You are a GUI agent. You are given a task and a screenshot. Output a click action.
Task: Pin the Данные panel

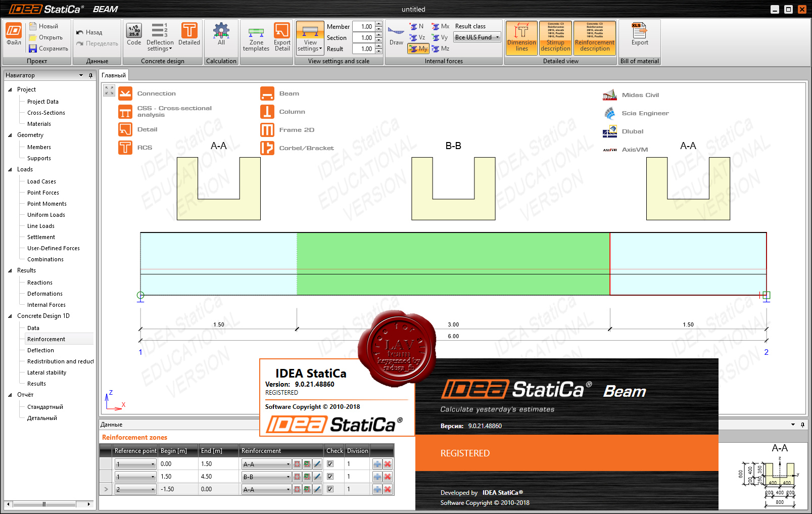pyautogui.click(x=802, y=425)
